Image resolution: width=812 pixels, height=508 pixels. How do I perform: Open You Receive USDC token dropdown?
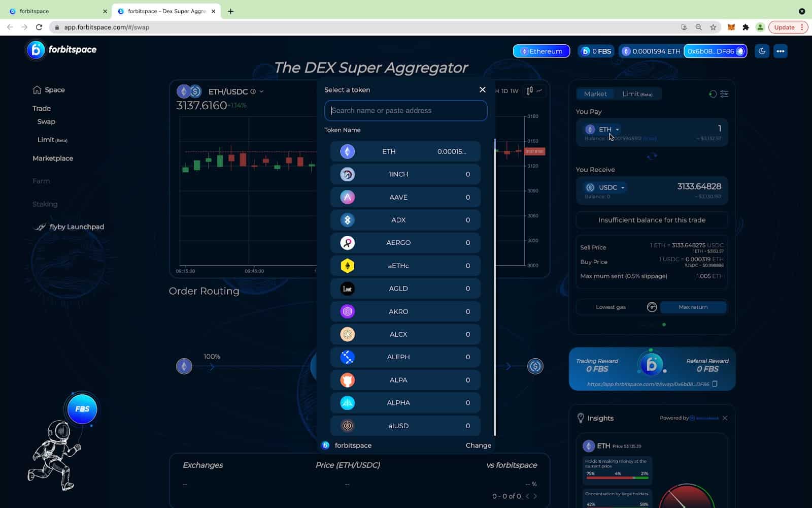pyautogui.click(x=605, y=187)
